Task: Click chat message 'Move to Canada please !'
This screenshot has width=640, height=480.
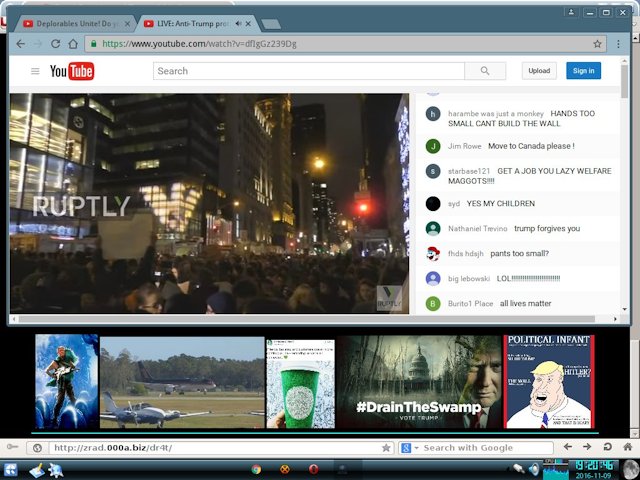Action: (x=531, y=146)
